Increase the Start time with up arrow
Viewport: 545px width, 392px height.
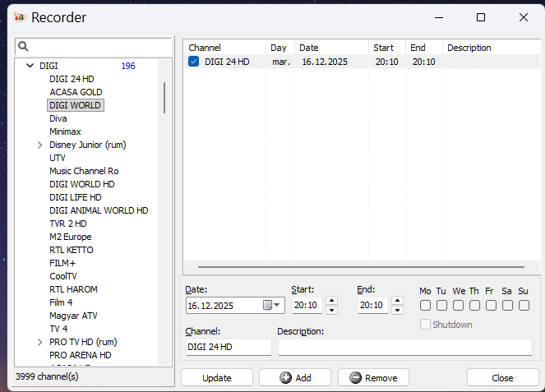click(331, 300)
